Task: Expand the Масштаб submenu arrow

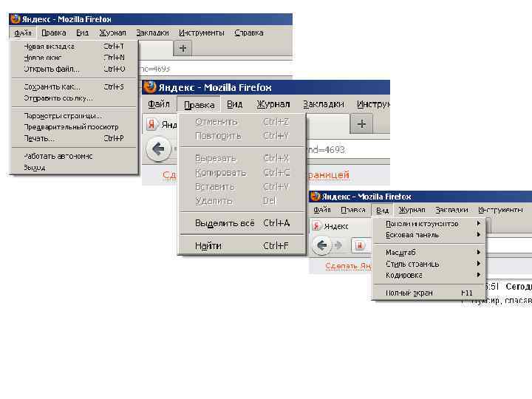Action: (478, 252)
